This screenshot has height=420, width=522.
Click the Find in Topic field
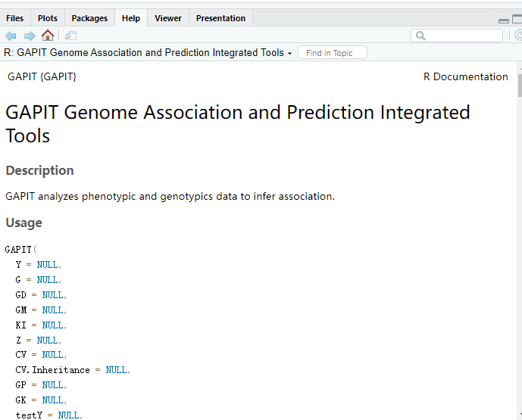point(332,53)
